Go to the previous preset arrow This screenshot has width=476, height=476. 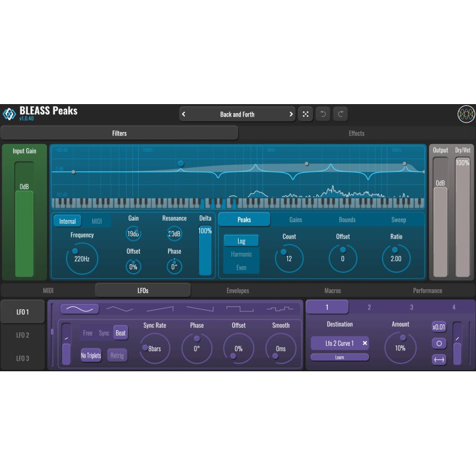pyautogui.click(x=184, y=114)
